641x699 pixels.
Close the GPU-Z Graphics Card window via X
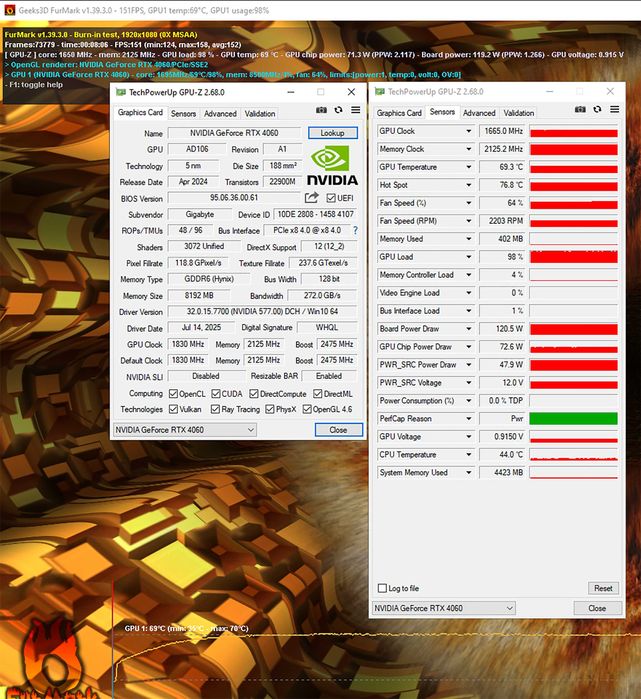click(351, 92)
